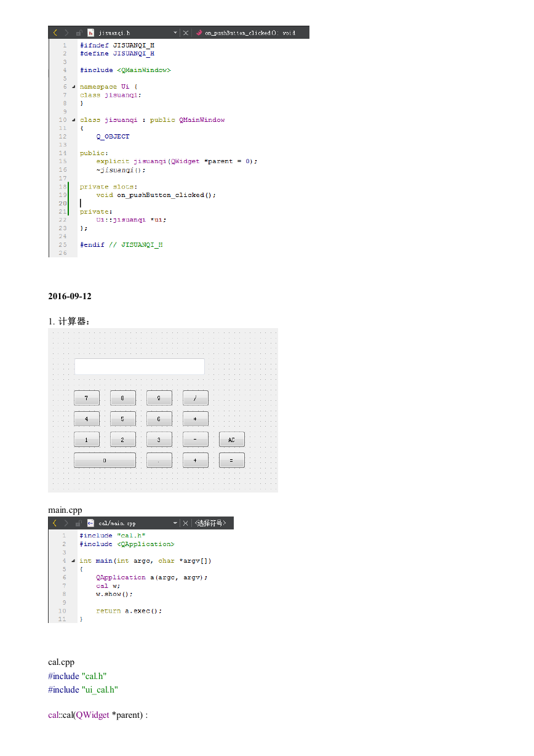
Task: Click the 'Ui::jisuanqi *ui;' line
Action: (131, 220)
